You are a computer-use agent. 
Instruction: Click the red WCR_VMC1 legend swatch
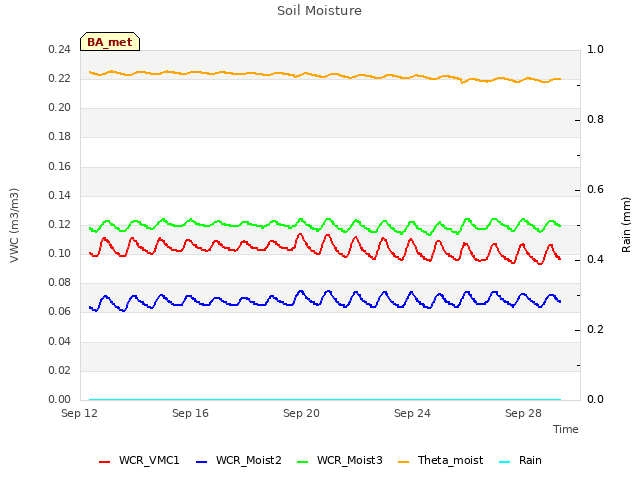[104, 462]
